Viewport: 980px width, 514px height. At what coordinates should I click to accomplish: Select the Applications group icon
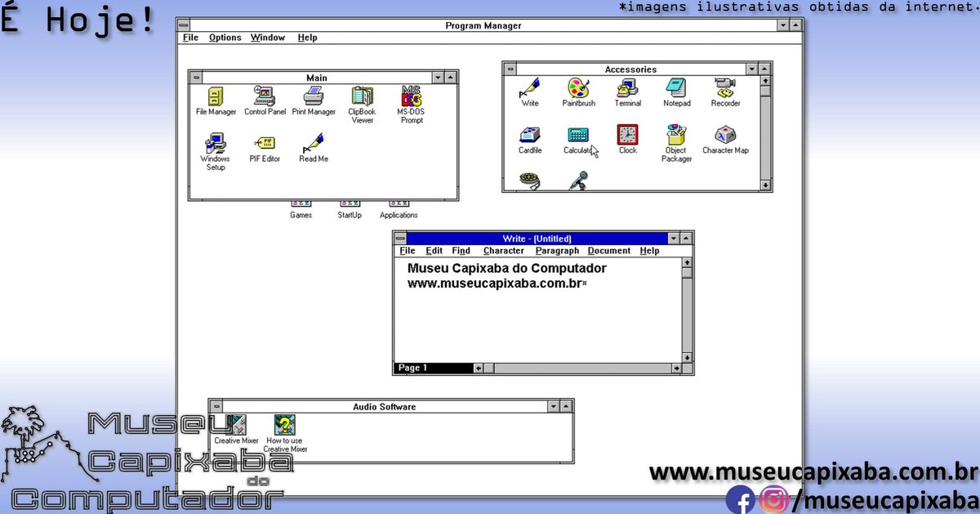(399, 209)
